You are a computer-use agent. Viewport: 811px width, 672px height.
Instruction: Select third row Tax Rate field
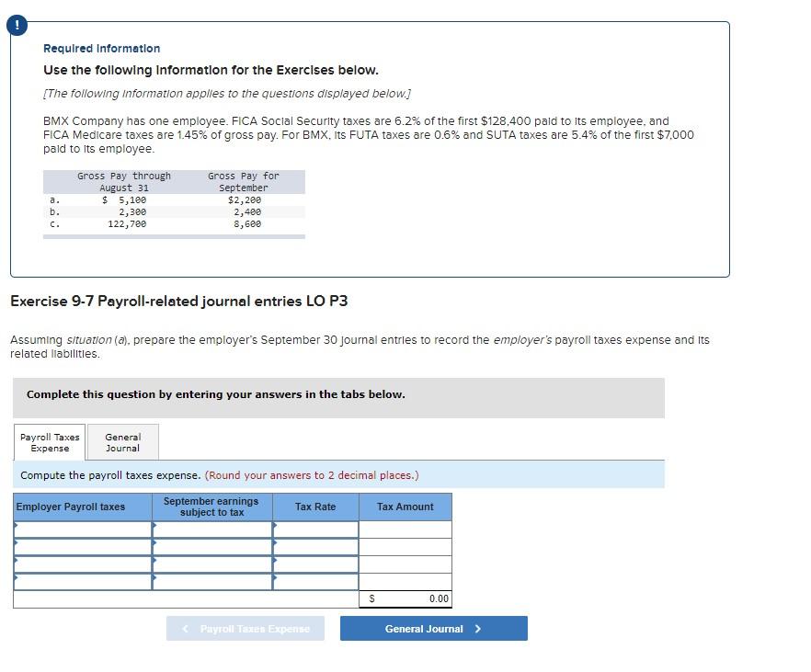(x=315, y=564)
